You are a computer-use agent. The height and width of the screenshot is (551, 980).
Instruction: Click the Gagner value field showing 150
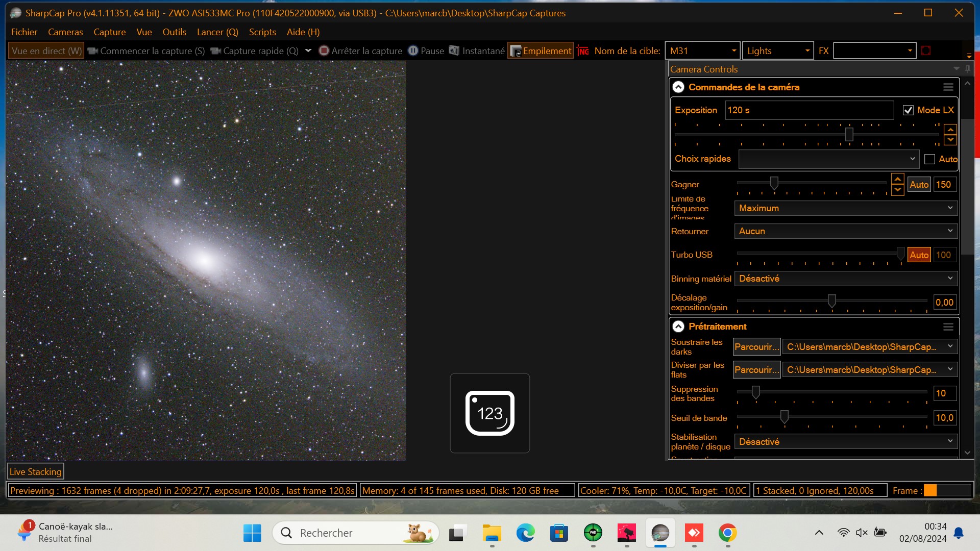tap(945, 185)
